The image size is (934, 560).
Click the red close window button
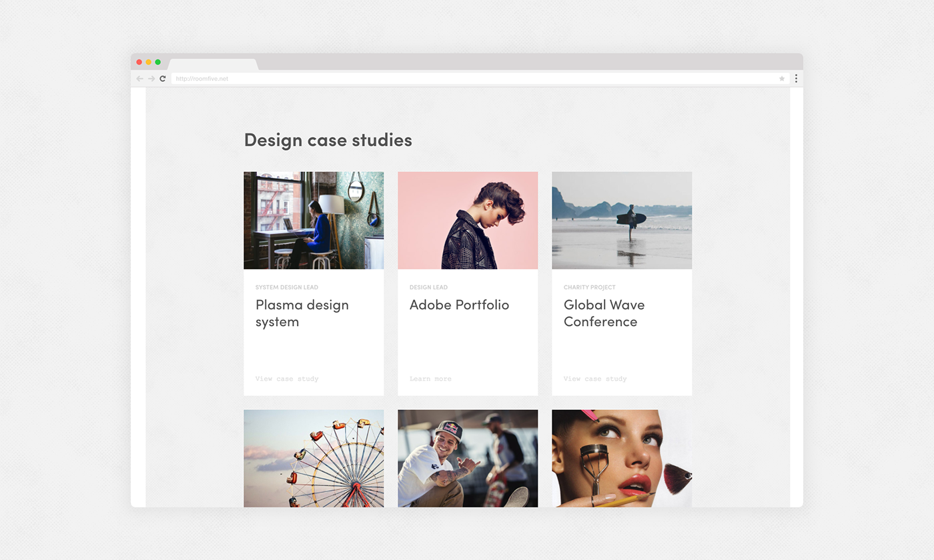point(139,62)
